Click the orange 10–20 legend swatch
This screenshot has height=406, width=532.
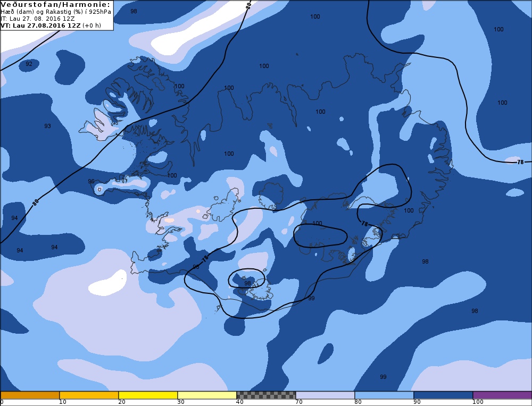pyautogui.click(x=89, y=395)
